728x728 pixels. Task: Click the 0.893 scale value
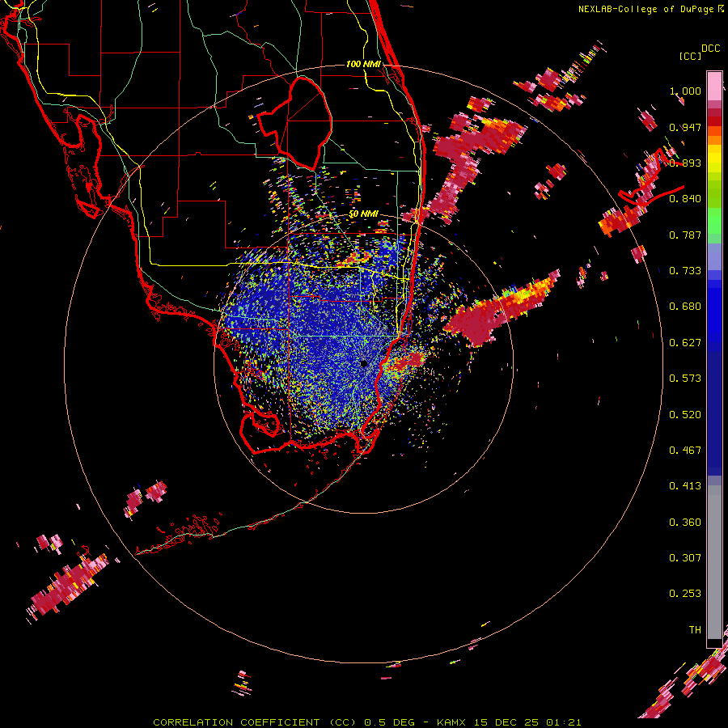[x=685, y=163]
